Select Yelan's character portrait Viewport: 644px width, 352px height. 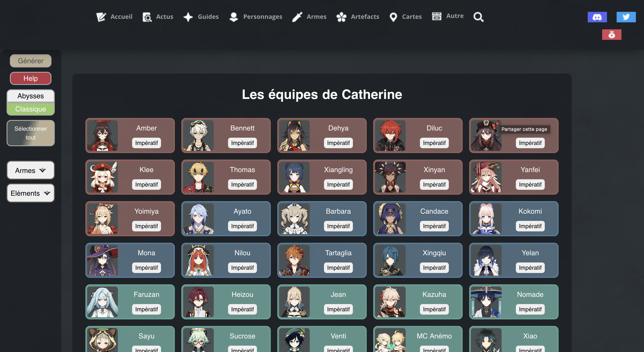click(486, 260)
